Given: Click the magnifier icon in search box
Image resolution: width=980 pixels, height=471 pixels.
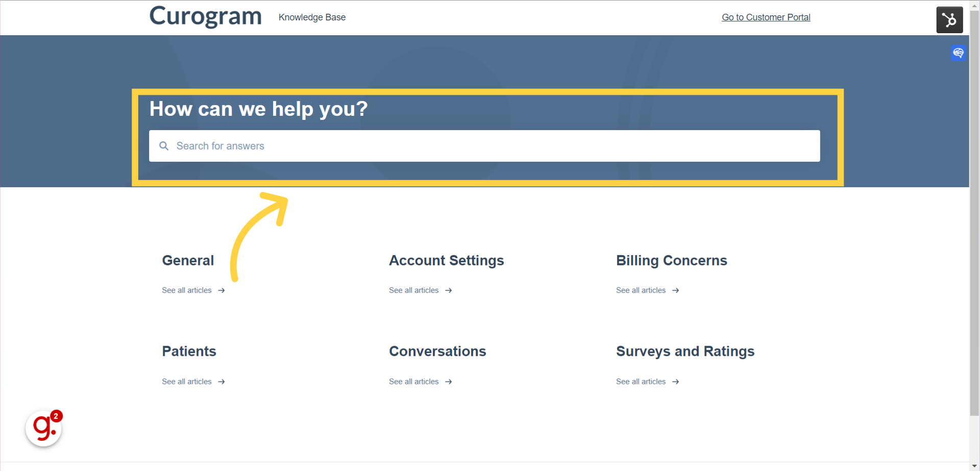Looking at the screenshot, I should point(164,146).
